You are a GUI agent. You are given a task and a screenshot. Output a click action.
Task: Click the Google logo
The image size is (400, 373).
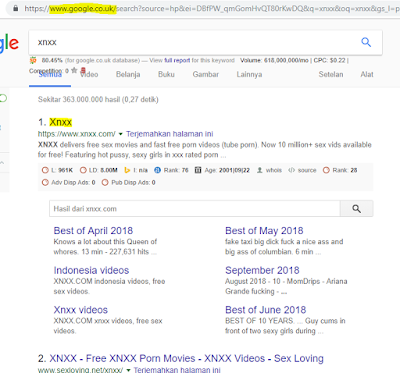pos(8,43)
